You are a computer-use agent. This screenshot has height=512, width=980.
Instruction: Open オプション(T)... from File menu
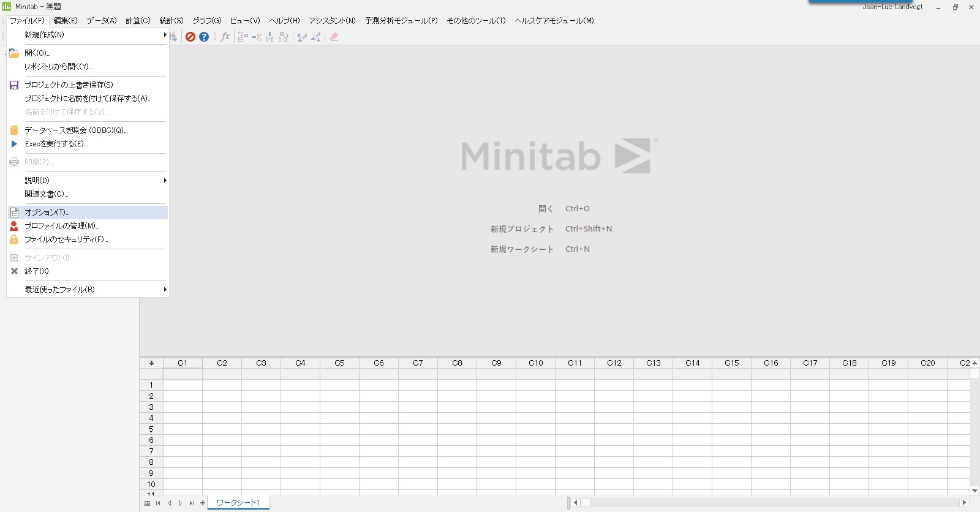(x=88, y=212)
